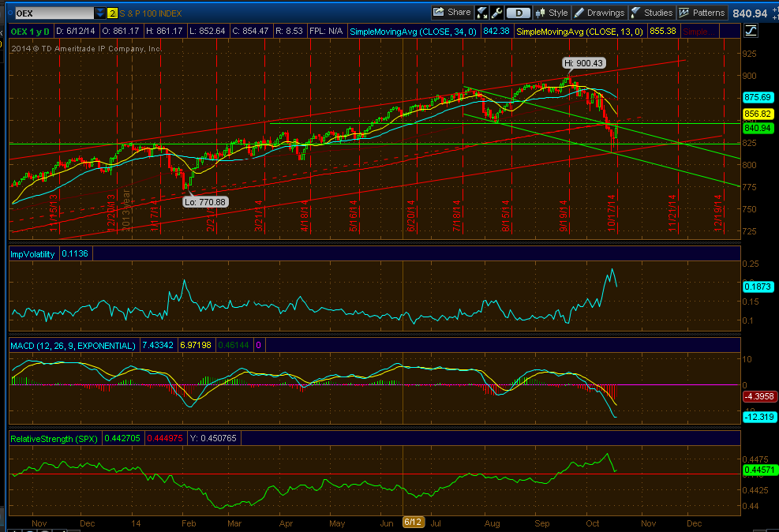Click the 7/18/14 expiration date line label

pyautogui.click(x=456, y=215)
